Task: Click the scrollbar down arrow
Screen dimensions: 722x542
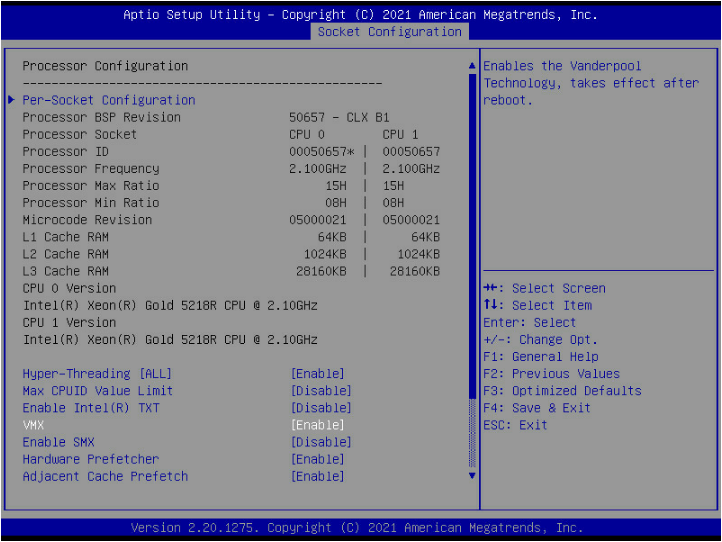Action: tap(473, 476)
